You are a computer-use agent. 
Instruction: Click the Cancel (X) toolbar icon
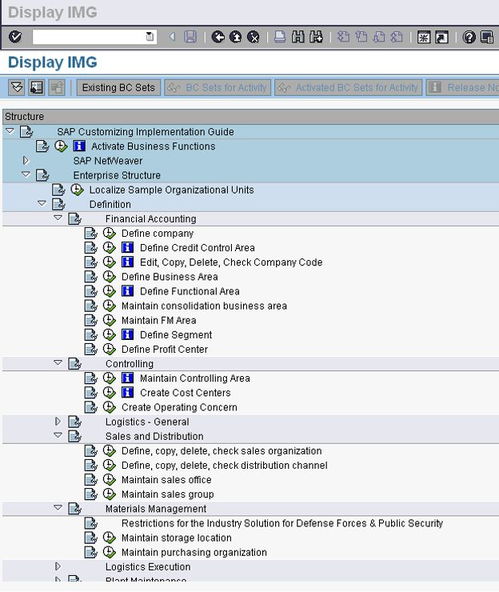click(x=253, y=37)
